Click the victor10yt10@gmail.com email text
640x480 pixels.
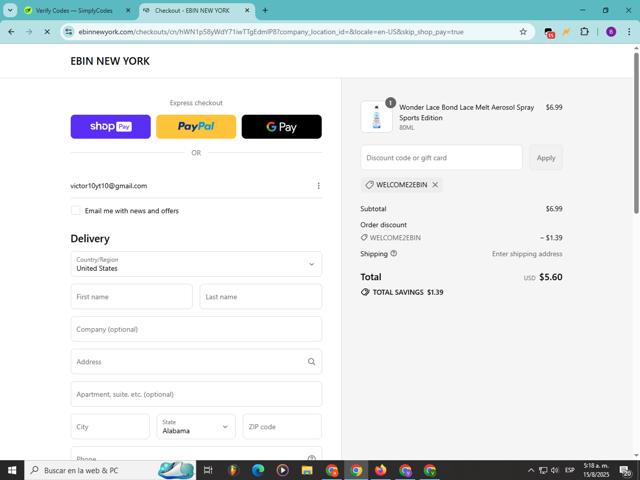[109, 186]
